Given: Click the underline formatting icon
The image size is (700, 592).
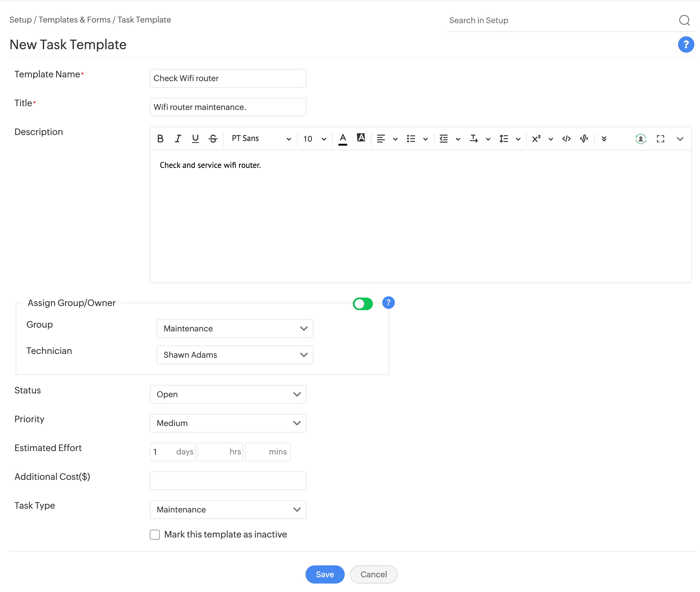Looking at the screenshot, I should point(195,138).
